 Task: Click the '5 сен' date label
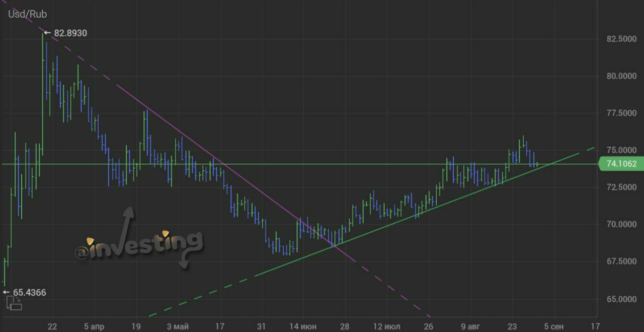pyautogui.click(x=554, y=326)
